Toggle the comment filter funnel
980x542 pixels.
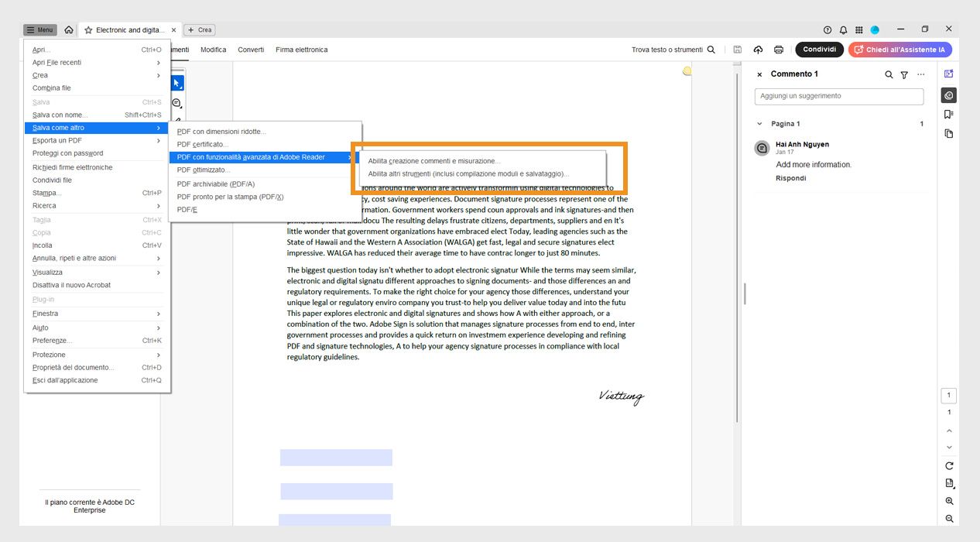(906, 74)
